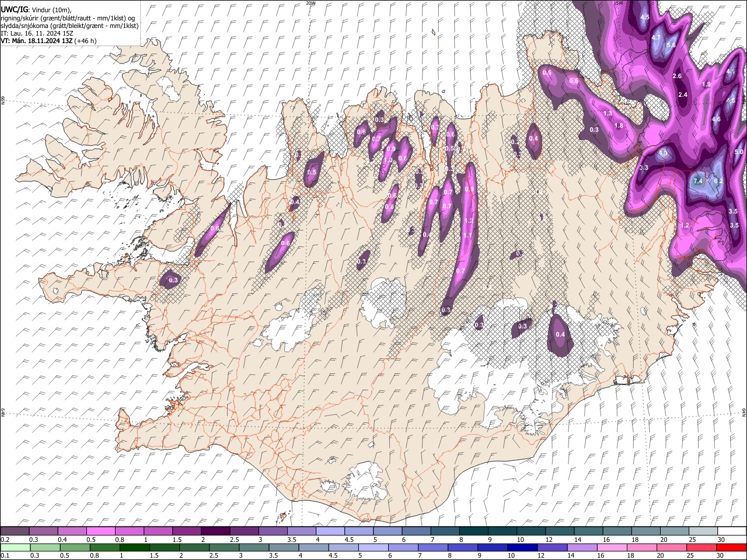The image size is (747, 560).
Task: Click the bottom-row pink swatch between 18 and 20
Action: [x=641, y=547]
